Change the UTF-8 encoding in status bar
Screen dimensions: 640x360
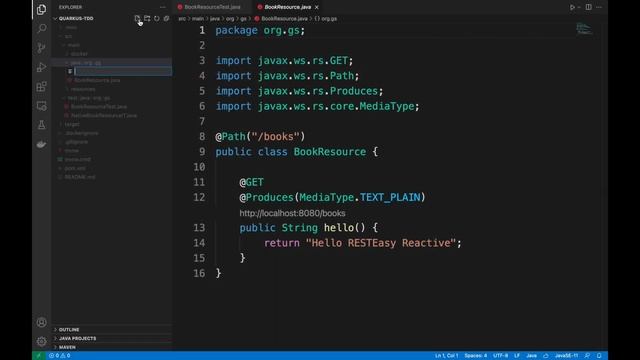coord(500,356)
